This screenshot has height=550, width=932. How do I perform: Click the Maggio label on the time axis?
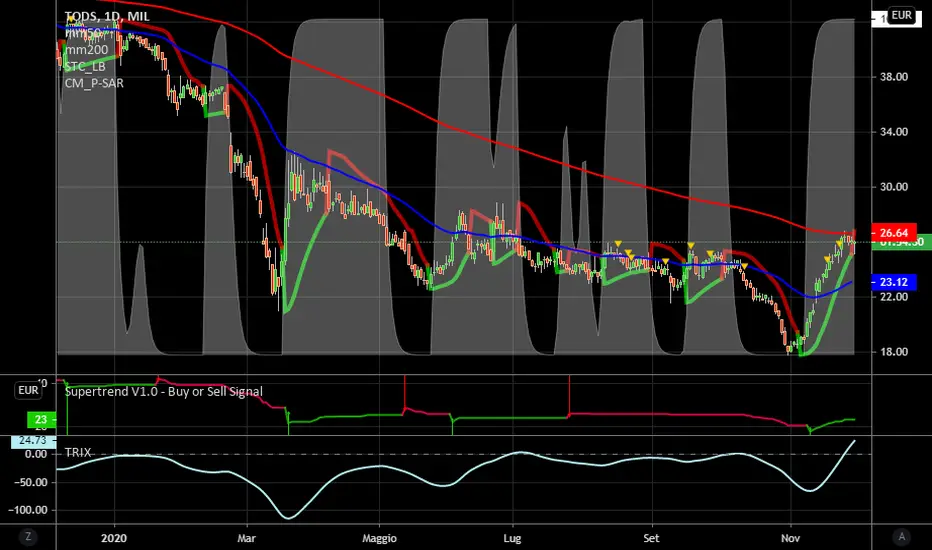coord(379,538)
